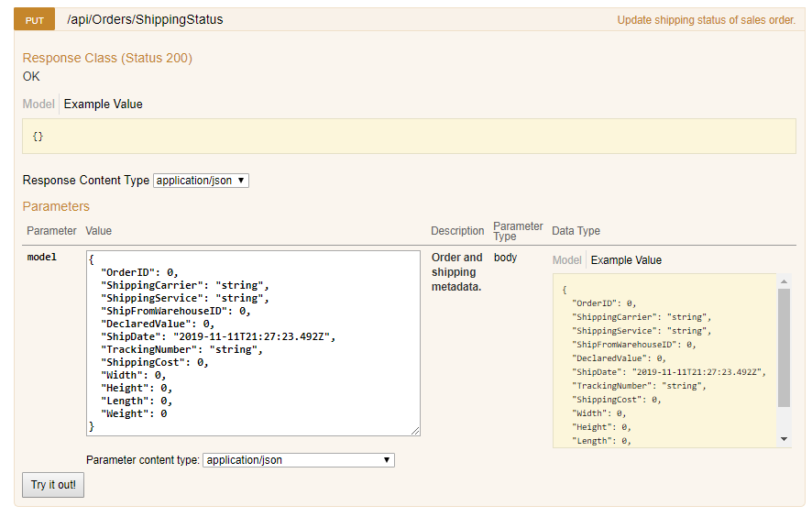Click scroll up arrow in example box
The height and width of the screenshot is (517, 812).
[784, 281]
